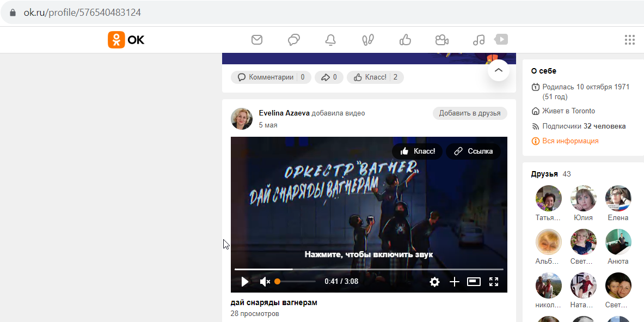Click Нажмите, чтобы включить звук overlay
This screenshot has width=644, height=322.
point(369,254)
